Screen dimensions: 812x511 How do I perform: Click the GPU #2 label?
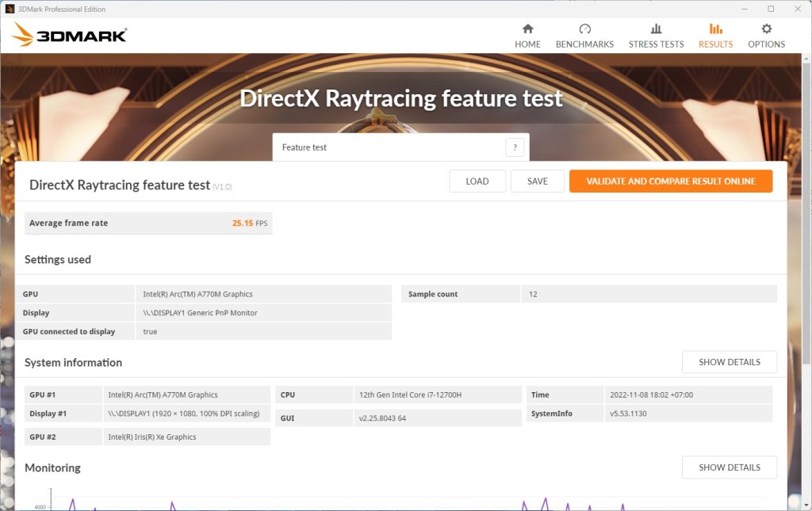(43, 437)
